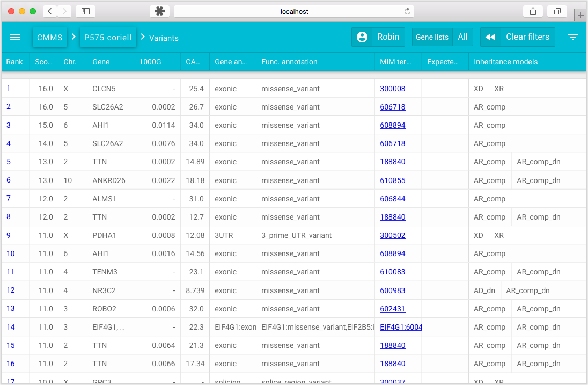This screenshot has height=385, width=588.
Task: Go back with browser back arrow
Action: click(x=50, y=11)
